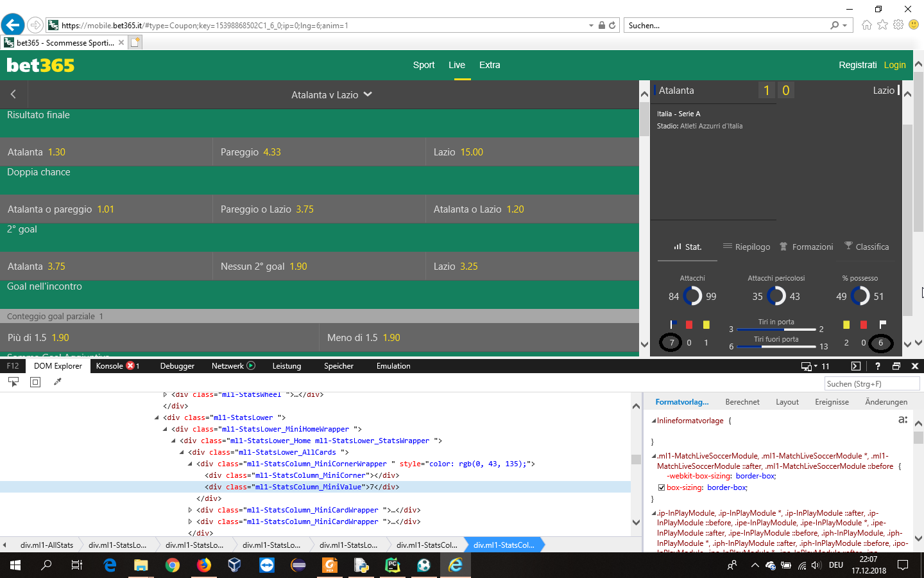The image size is (924, 578).
Task: Collapse the Inlineformatvorlage style section
Action: (x=654, y=421)
